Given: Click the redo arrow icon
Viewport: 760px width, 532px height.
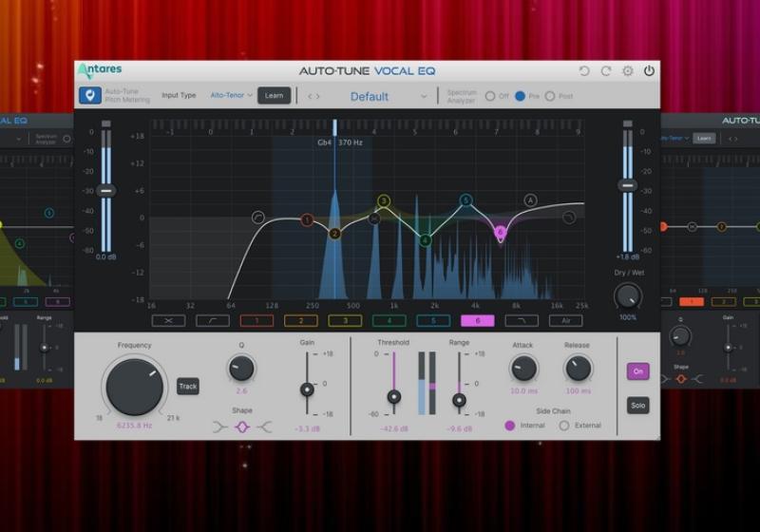Looking at the screenshot, I should (606, 71).
